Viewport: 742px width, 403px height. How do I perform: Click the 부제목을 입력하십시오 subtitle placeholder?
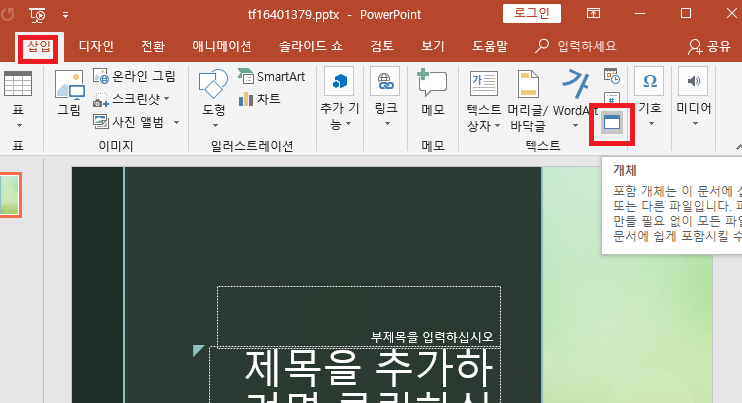click(359, 316)
